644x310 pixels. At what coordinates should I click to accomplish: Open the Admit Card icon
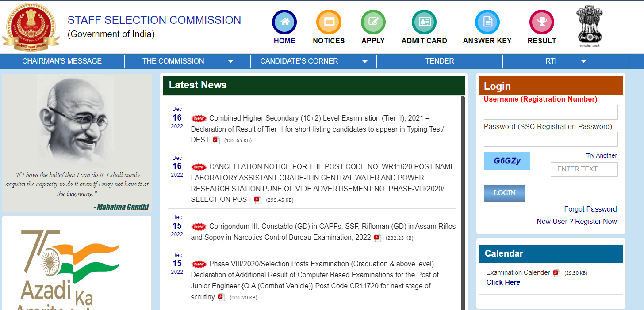coord(424,22)
